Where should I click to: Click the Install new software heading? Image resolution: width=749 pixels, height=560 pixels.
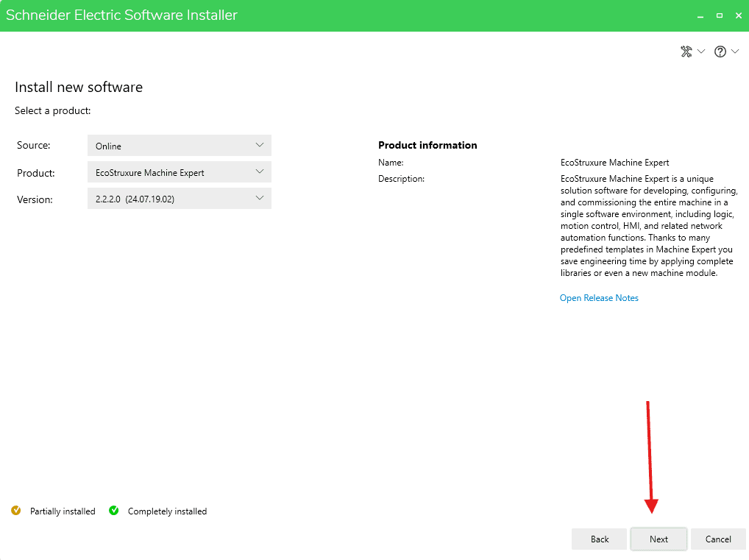click(x=79, y=87)
